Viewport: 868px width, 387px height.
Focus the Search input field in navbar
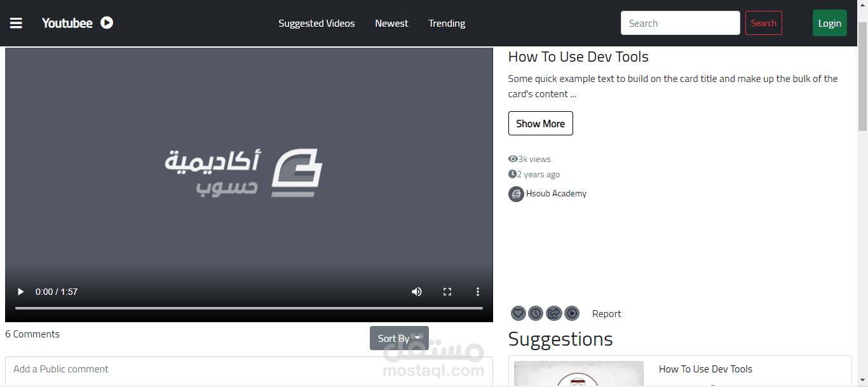pyautogui.click(x=681, y=23)
